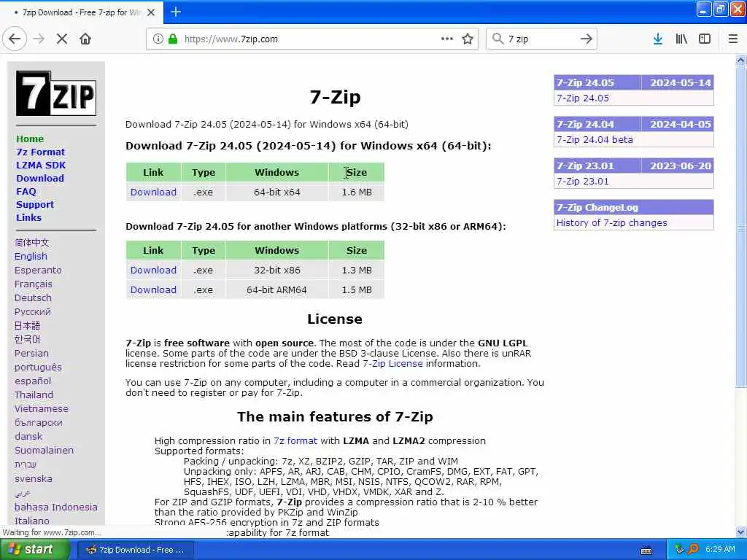Switch language to Esperanto
This screenshot has width=747, height=560.
[38, 270]
